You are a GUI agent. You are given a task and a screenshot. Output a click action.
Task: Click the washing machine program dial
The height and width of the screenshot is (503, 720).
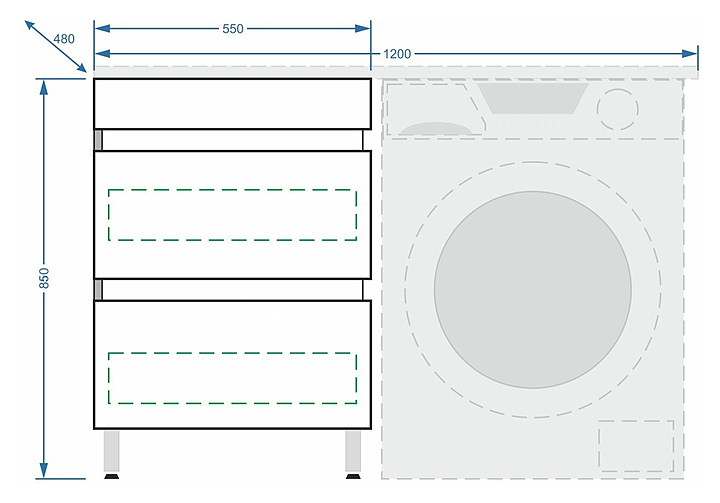coord(619,106)
